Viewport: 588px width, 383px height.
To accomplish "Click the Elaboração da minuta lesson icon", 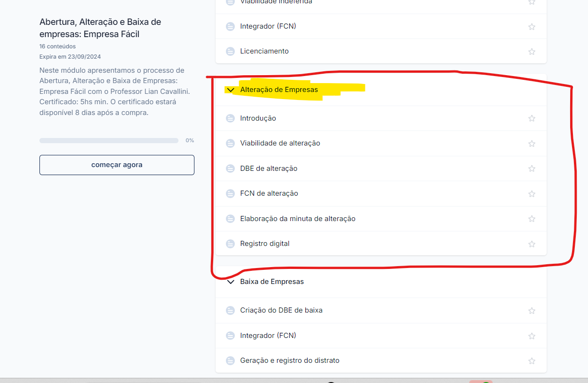I will click(x=230, y=219).
